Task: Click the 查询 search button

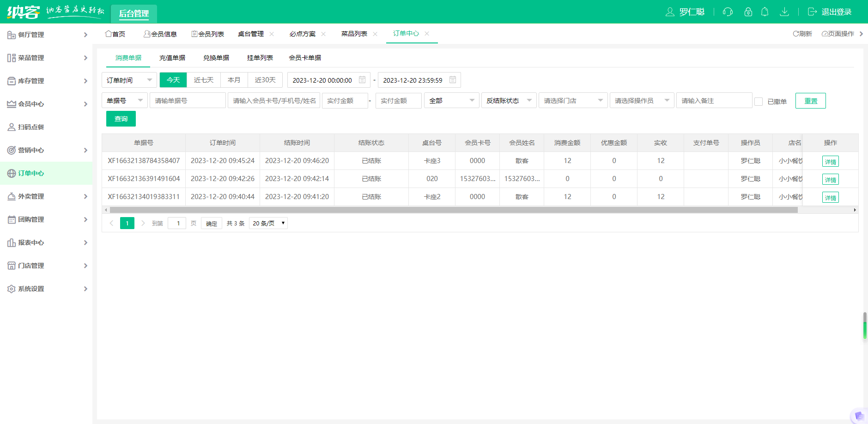Action: point(121,119)
